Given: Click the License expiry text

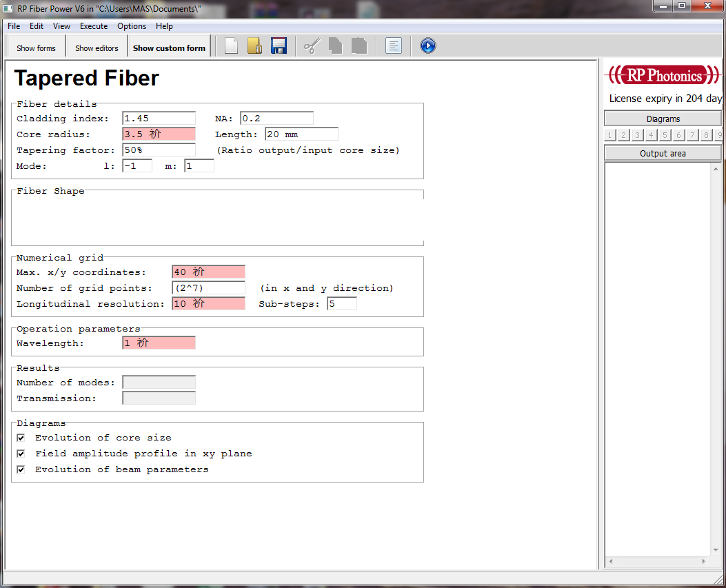Looking at the screenshot, I should point(665,99).
